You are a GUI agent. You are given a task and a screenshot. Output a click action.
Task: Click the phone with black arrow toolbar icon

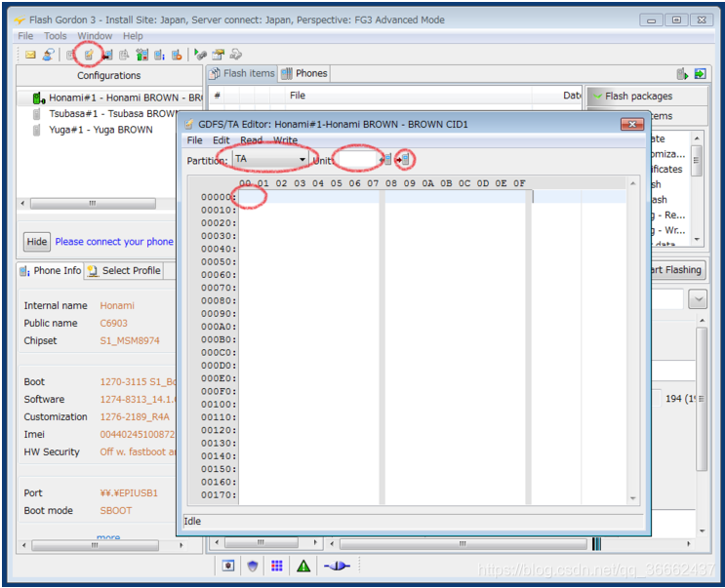pos(107,55)
